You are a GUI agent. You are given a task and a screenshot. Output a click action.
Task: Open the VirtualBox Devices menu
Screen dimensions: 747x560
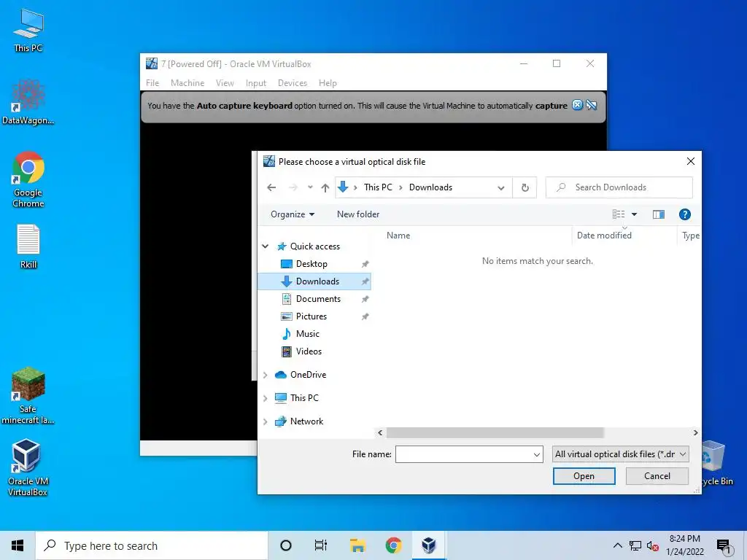click(x=293, y=83)
